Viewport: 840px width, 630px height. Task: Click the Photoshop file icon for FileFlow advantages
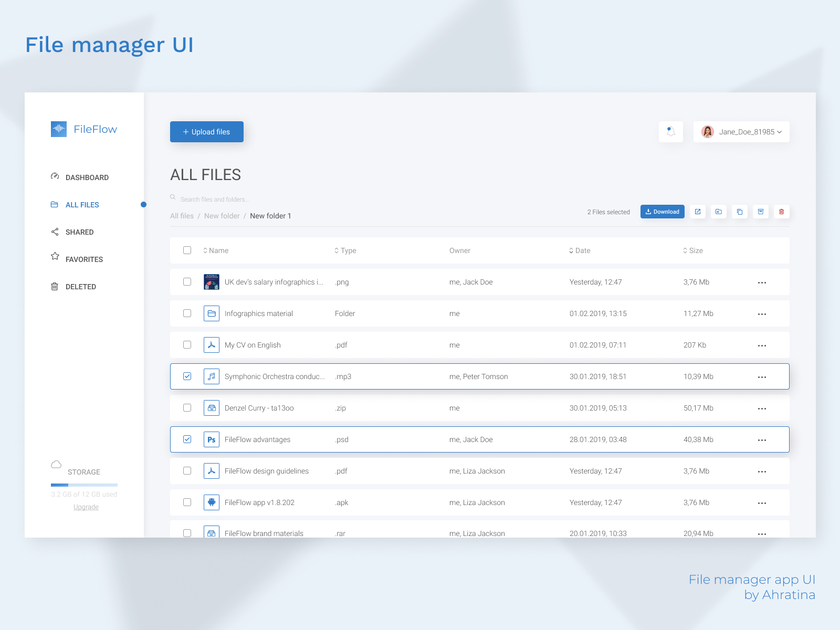[x=212, y=439]
